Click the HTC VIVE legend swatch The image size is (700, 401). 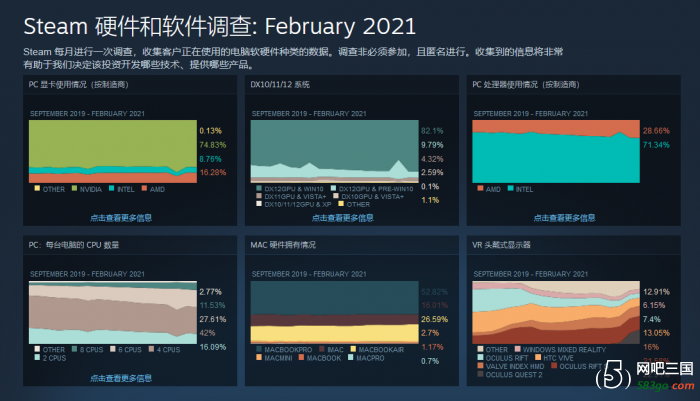point(538,357)
